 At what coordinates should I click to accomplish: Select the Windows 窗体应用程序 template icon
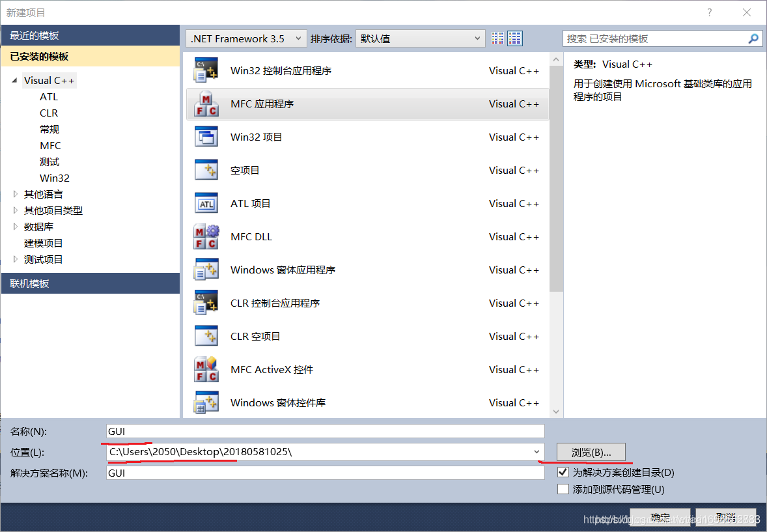tap(206, 270)
